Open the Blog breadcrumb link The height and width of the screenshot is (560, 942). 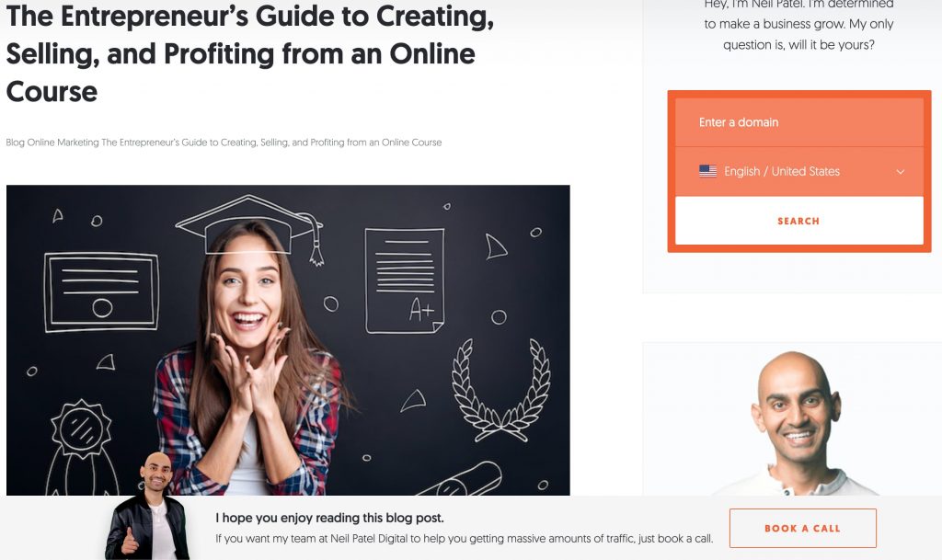click(x=15, y=143)
